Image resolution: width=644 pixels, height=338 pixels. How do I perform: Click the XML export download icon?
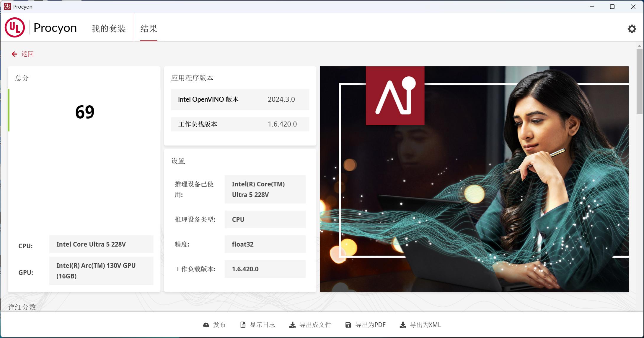coord(403,325)
